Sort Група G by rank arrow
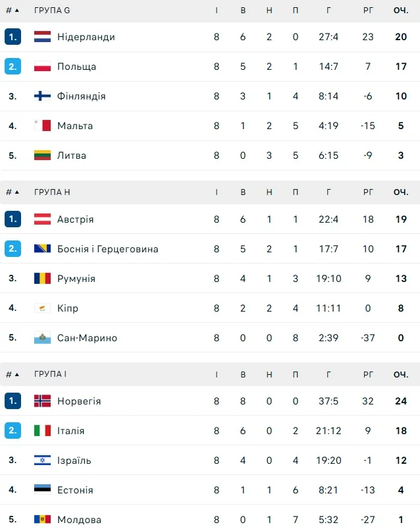Image resolution: width=420 pixels, height=529 pixels. tap(16, 11)
